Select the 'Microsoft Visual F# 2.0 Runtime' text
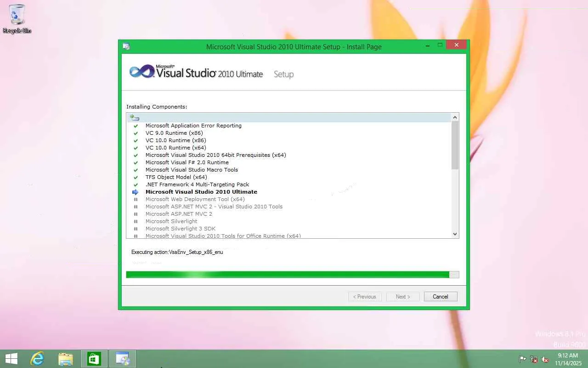588x368 pixels. point(187,162)
